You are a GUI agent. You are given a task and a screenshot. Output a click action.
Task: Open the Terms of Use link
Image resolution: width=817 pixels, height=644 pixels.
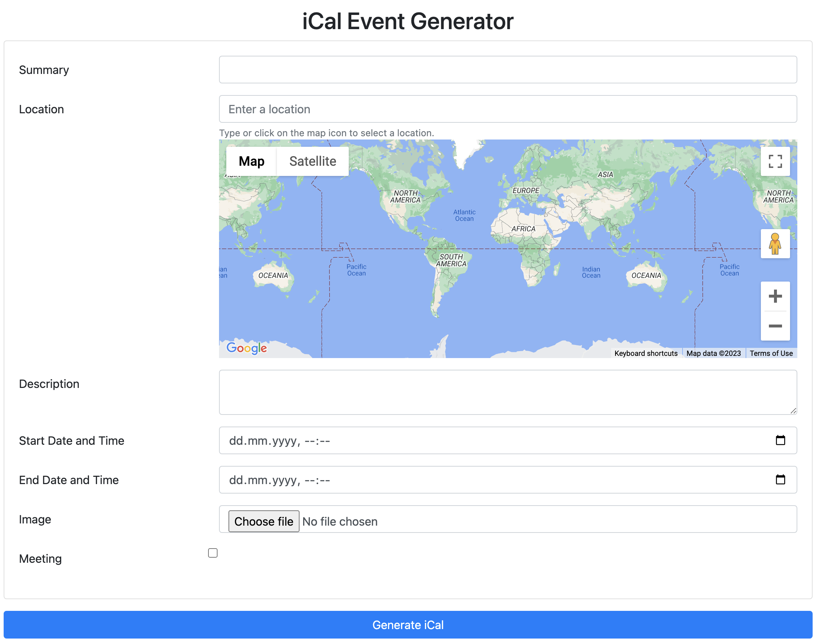pyautogui.click(x=771, y=353)
